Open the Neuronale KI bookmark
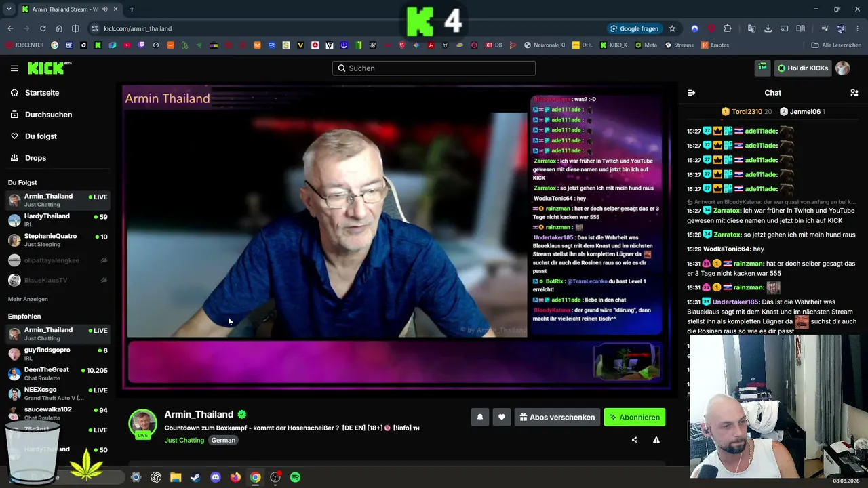This screenshot has width=868, height=488. (545, 45)
